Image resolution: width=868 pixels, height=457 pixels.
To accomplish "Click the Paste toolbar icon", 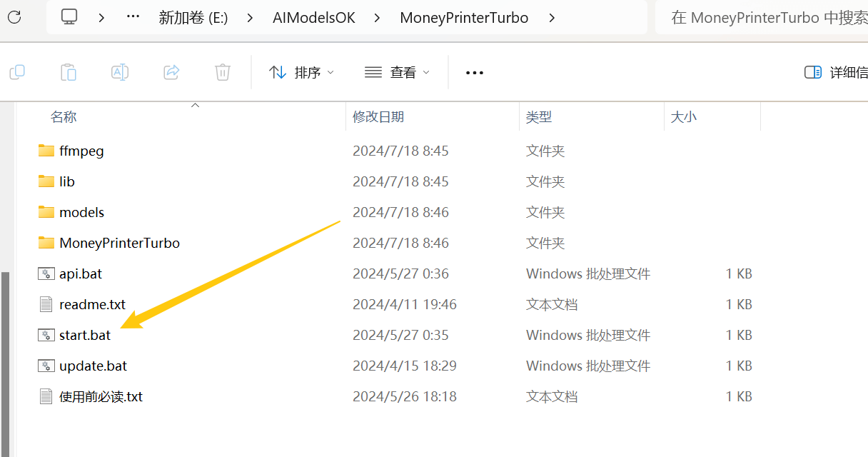I will point(69,72).
